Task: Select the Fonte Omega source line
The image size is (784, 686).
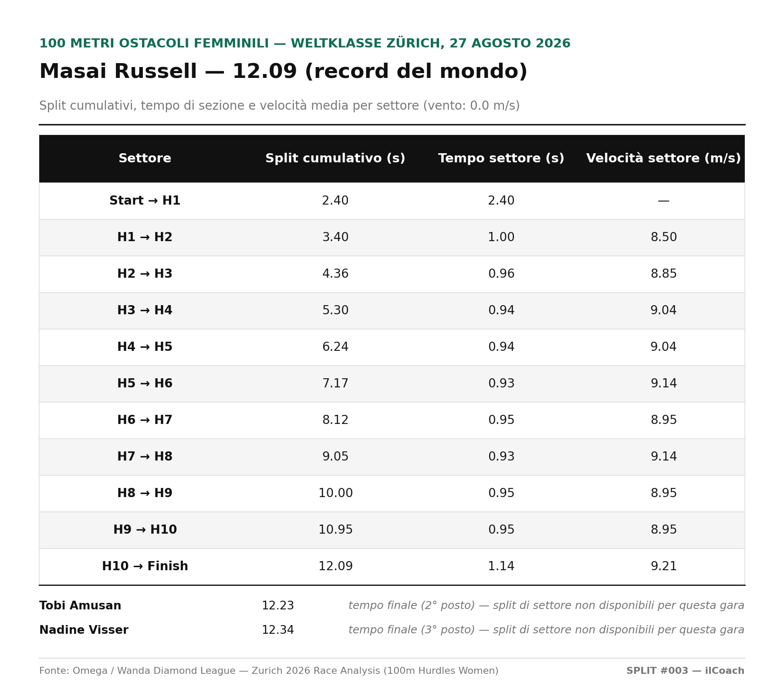Action: click(x=269, y=671)
